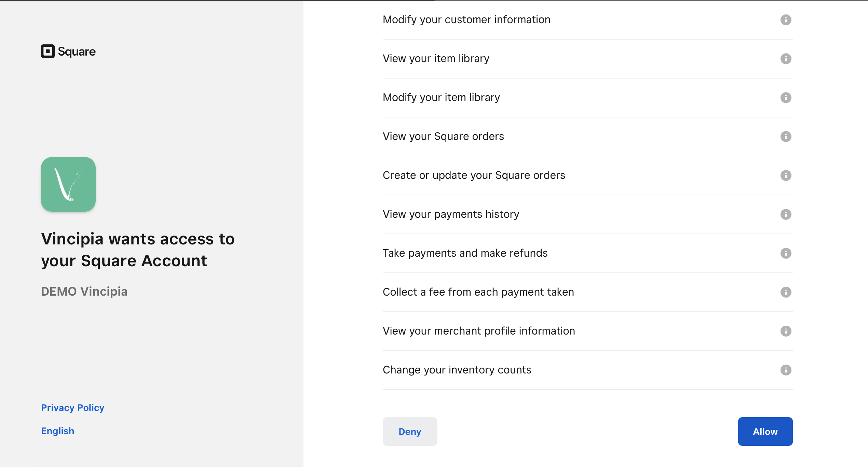This screenshot has width=868, height=467.
Task: Open the Privacy Policy link
Action: [x=72, y=408]
